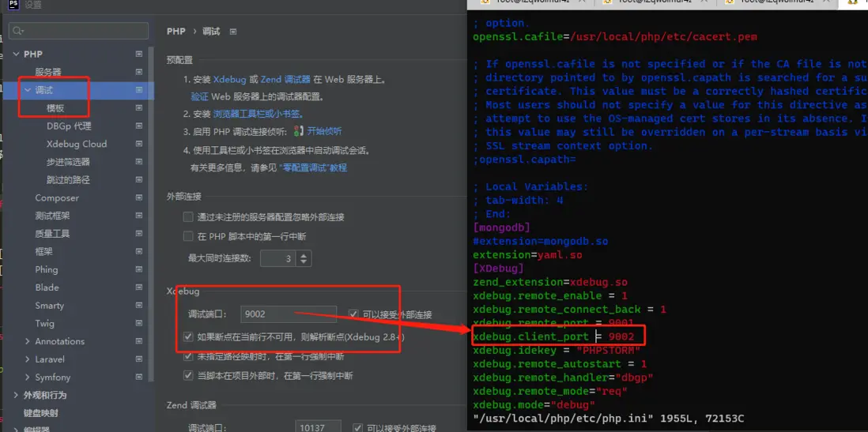This screenshot has height=432, width=868.
Task: Click project-level icon beside Xdebug Cloud row
Action: 139,144
